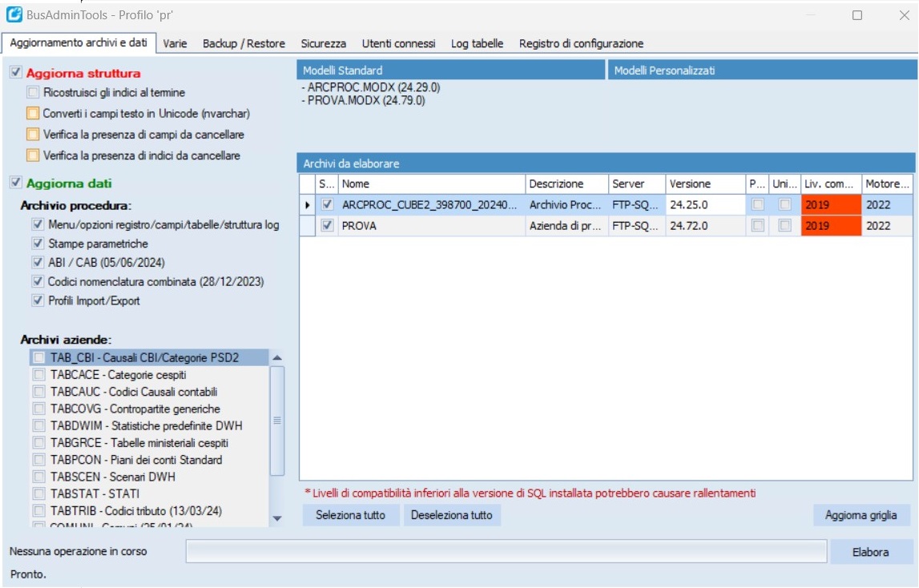
Task: Switch to the Sicurezza tab
Action: pos(324,44)
